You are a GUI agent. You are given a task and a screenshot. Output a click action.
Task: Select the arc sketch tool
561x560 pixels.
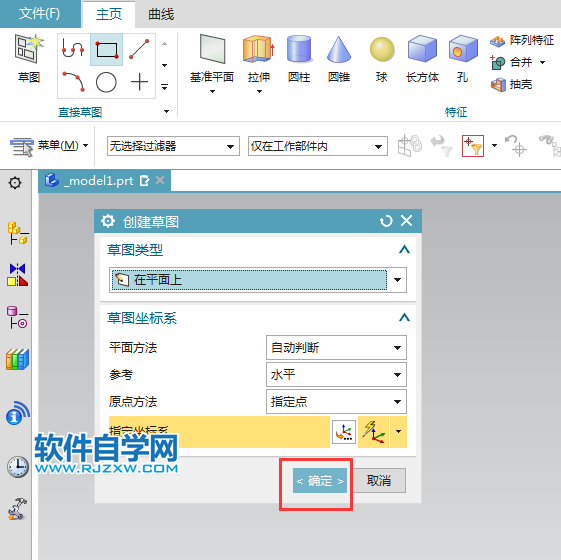click(x=73, y=82)
